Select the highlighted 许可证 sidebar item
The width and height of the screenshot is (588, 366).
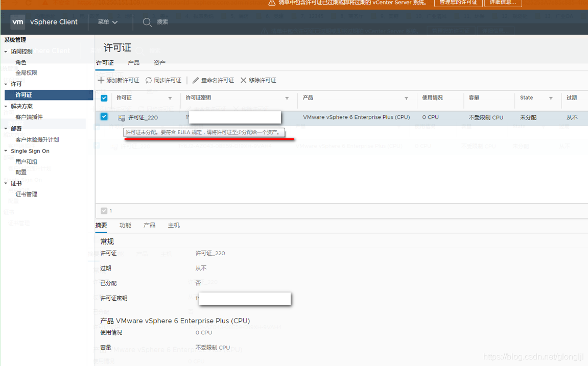pos(49,95)
